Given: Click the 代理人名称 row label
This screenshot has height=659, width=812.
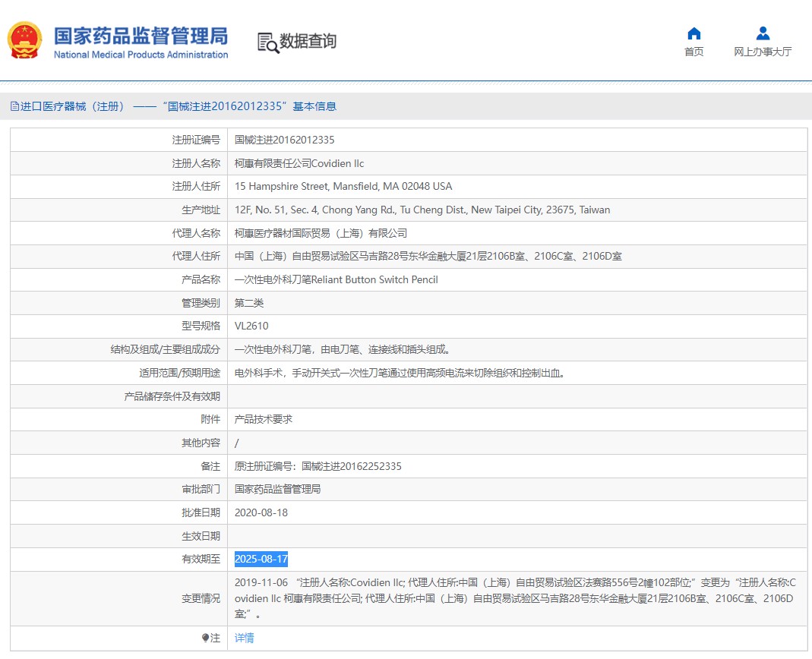Looking at the screenshot, I should coord(196,233).
